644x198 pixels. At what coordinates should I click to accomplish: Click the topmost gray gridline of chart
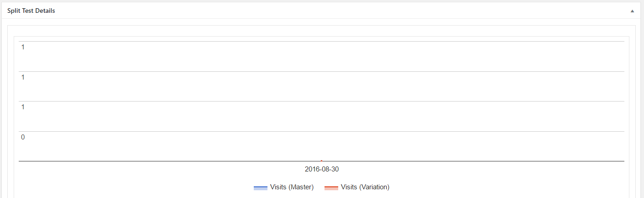tap(321, 42)
